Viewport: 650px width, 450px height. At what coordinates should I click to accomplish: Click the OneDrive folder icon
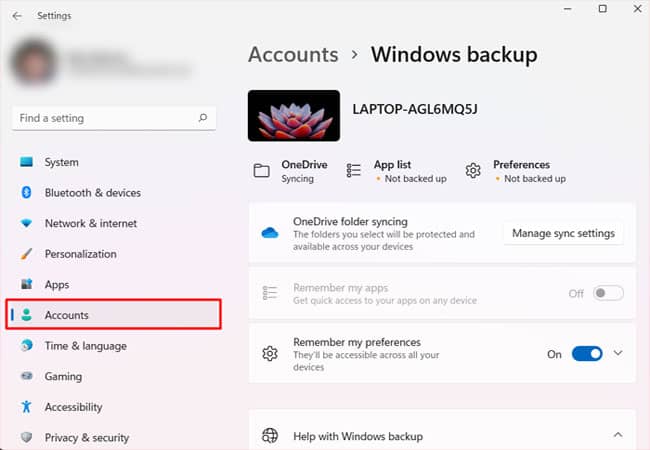coord(262,170)
